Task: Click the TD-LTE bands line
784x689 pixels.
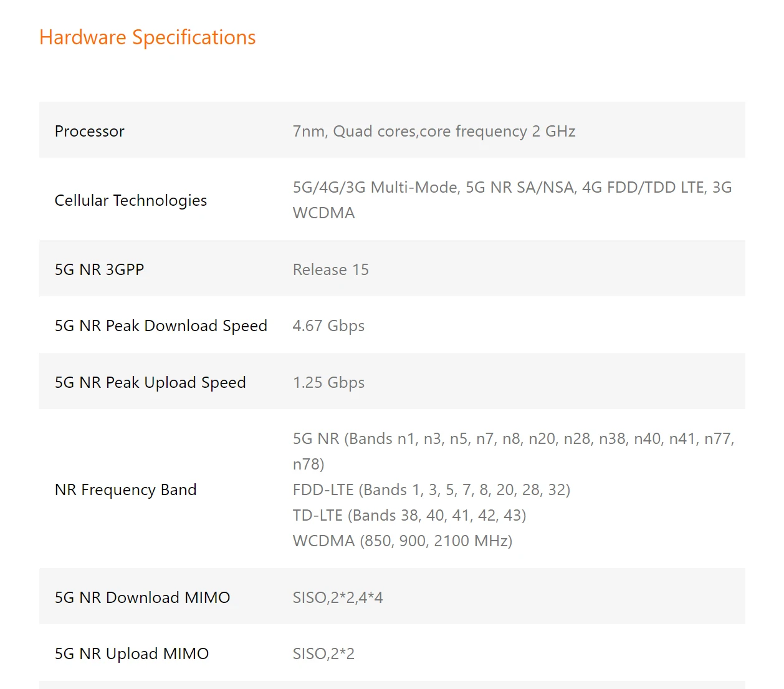Action: (409, 515)
